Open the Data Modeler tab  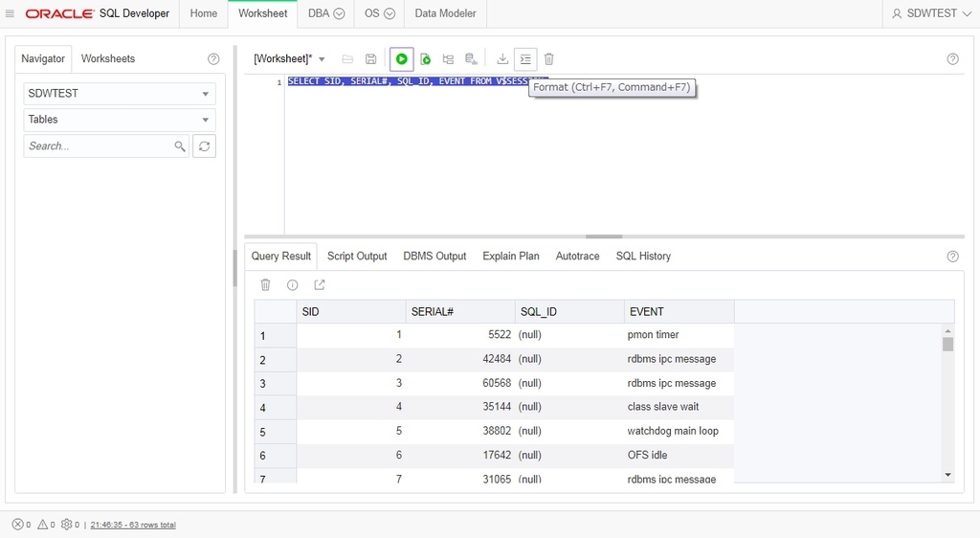445,13
